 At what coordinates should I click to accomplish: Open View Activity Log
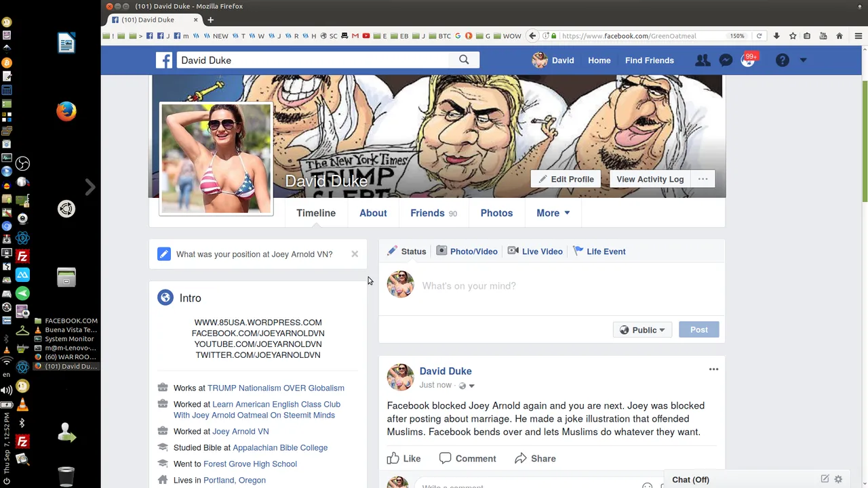(650, 179)
